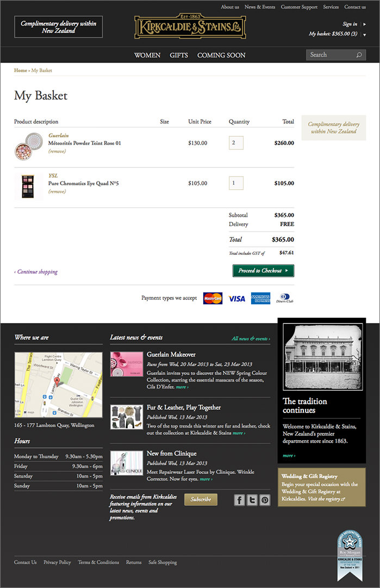Click more link under Fur & Leather

[239, 433]
